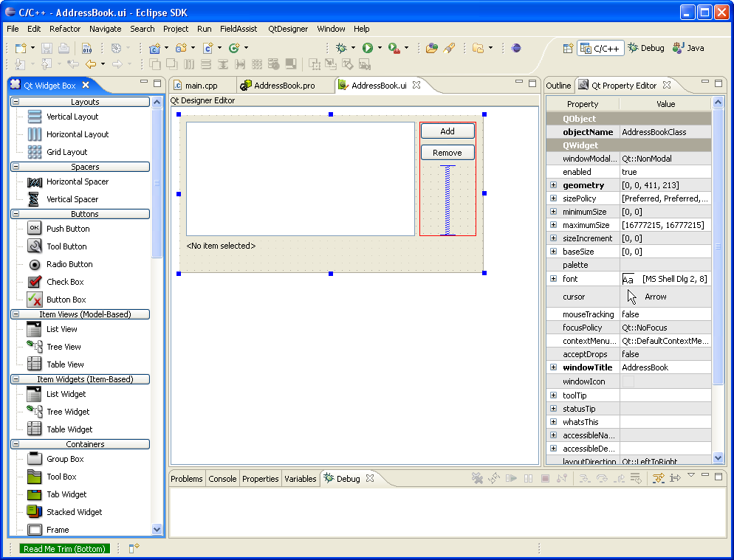This screenshot has width=734, height=560.
Task: Expand the geometry property row
Action: 553,185
